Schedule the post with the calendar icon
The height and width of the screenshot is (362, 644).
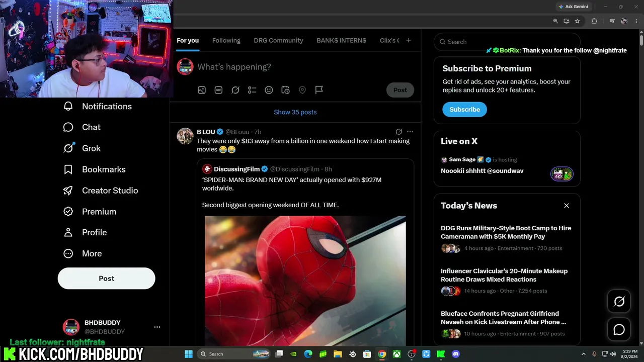pyautogui.click(x=285, y=90)
